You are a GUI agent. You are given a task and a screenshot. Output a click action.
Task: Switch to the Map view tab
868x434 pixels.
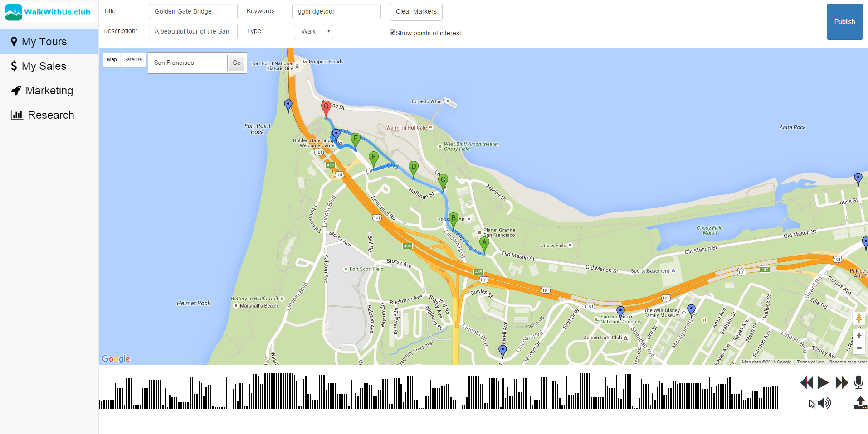(x=112, y=60)
